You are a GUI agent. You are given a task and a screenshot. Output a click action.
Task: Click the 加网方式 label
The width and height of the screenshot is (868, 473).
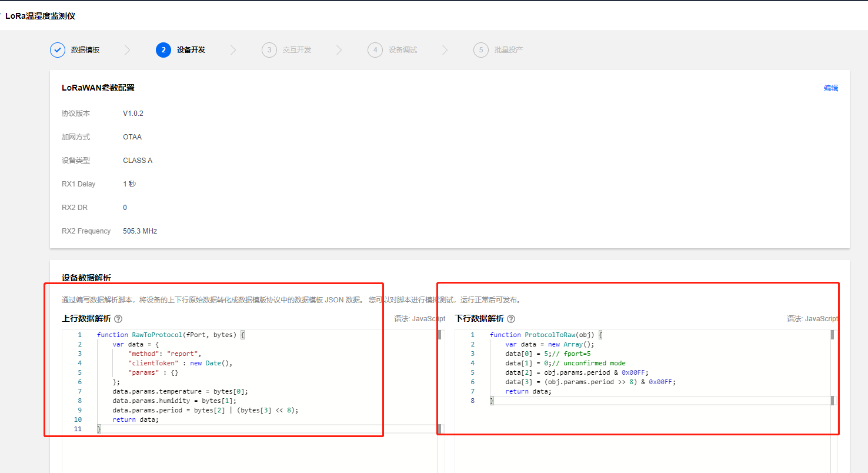[x=76, y=137]
